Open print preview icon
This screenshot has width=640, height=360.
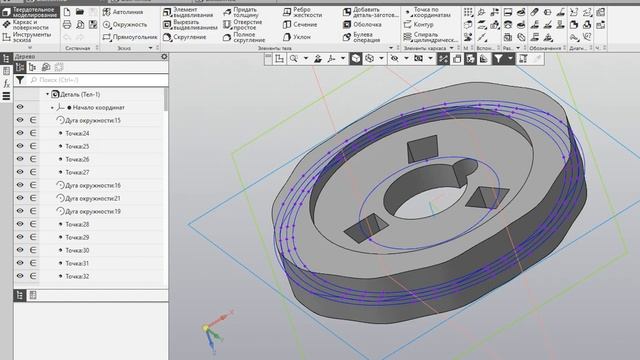(x=80, y=25)
